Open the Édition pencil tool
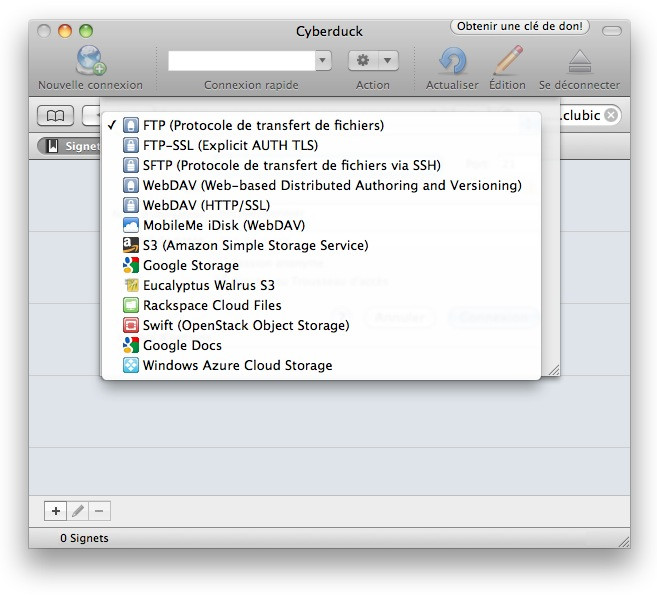This screenshot has width=657, height=595. tap(508, 61)
